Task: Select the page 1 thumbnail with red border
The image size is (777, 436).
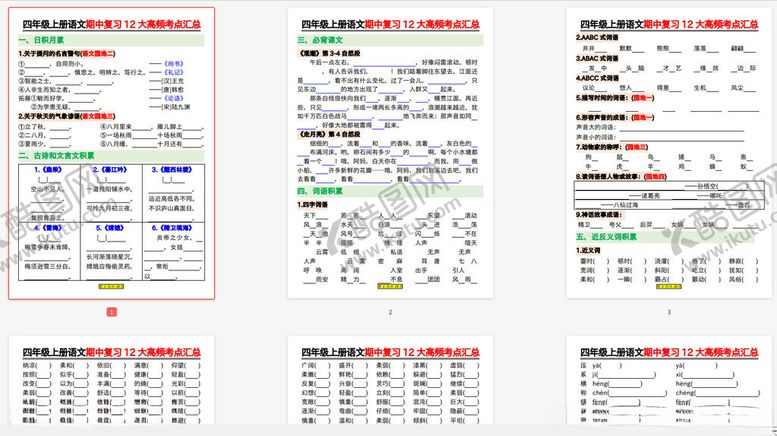Action: coord(111,154)
